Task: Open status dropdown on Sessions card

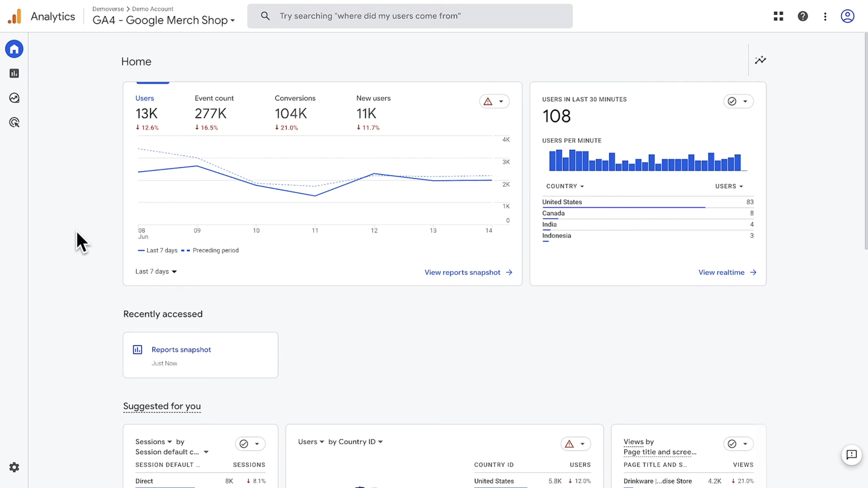Action: coord(250,444)
